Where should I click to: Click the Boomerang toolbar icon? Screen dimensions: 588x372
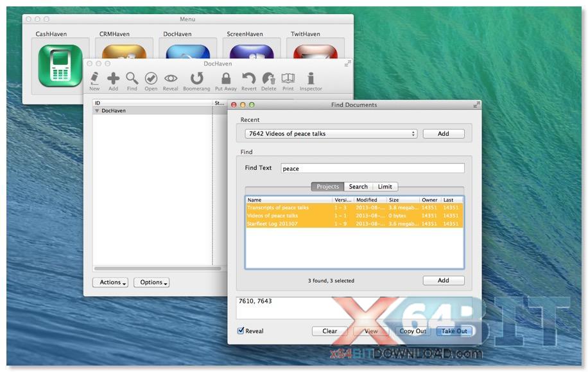pyautogui.click(x=196, y=81)
